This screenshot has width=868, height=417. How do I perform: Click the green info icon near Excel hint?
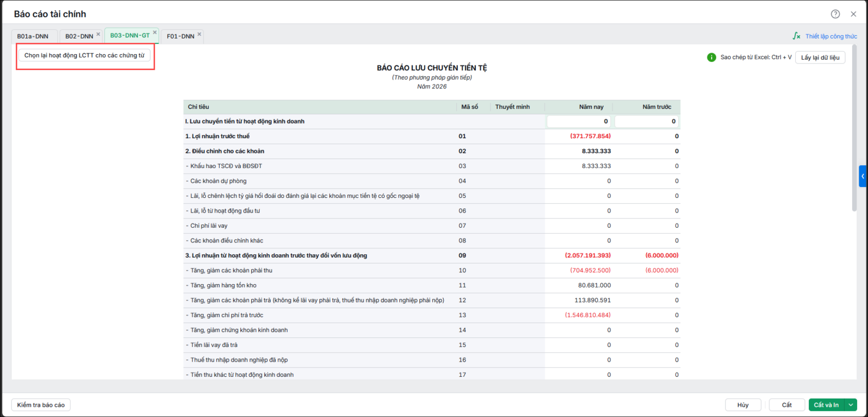point(711,57)
